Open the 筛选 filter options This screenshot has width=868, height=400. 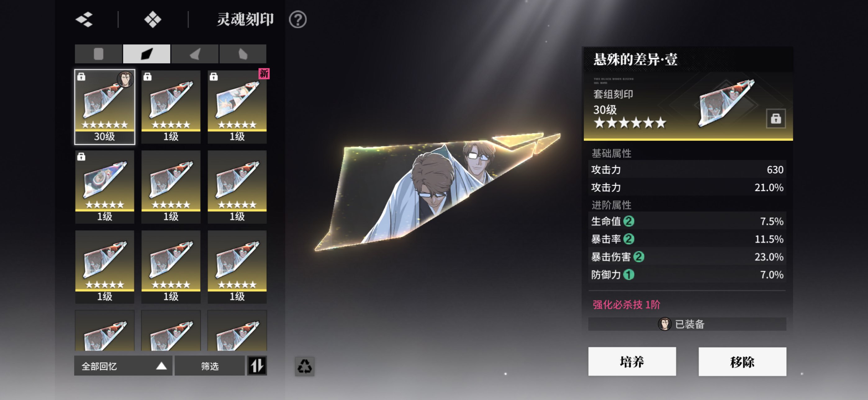(x=210, y=366)
